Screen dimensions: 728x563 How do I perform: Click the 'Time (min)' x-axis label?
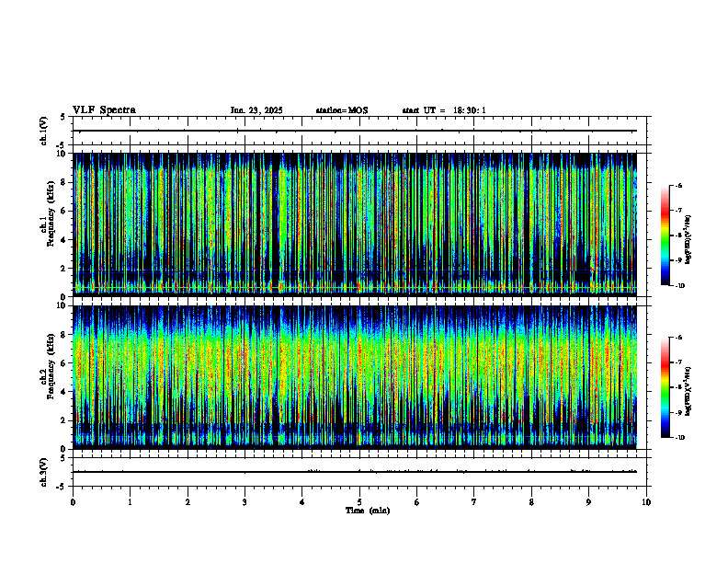tap(368, 511)
